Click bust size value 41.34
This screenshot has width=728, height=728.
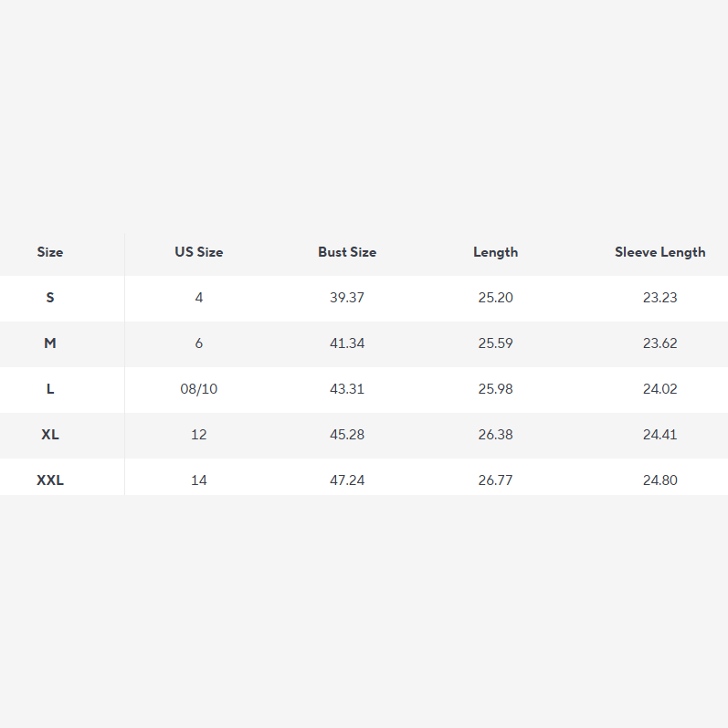click(347, 343)
